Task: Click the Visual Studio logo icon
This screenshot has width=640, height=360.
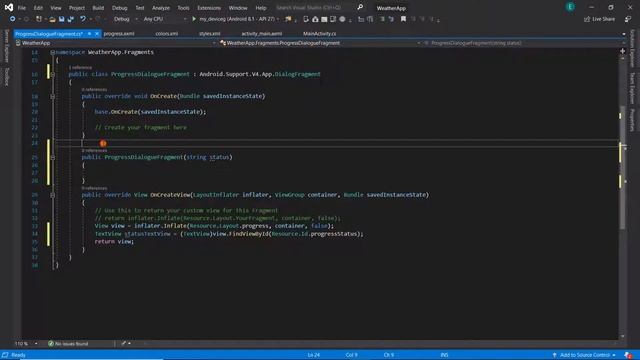Action: click(9, 7)
